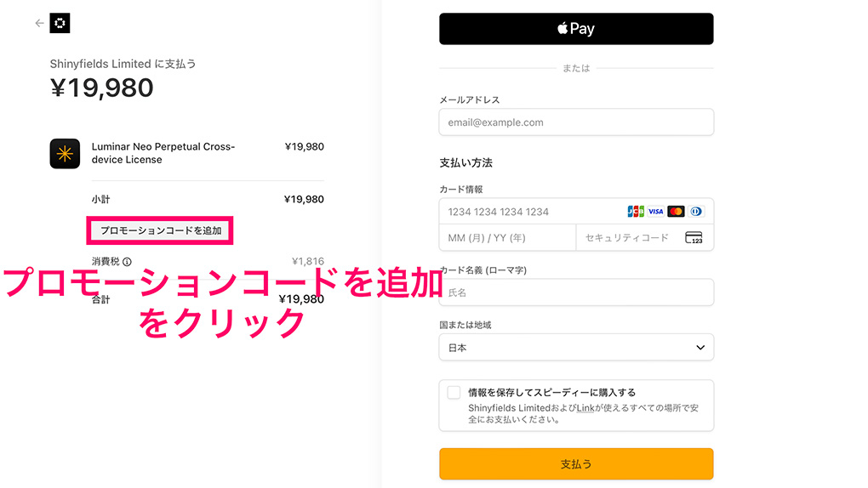This screenshot has height=488, width=868.
Task: Open the country or region dropdown
Action: [x=576, y=348]
